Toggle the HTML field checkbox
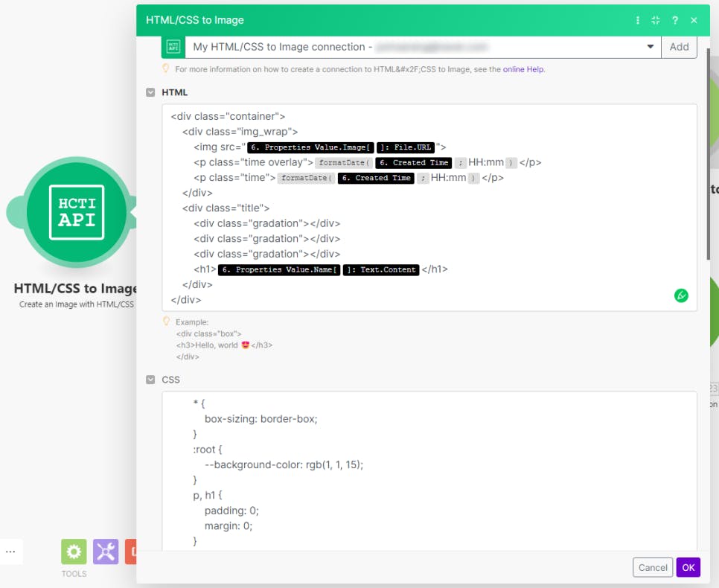 [150, 92]
